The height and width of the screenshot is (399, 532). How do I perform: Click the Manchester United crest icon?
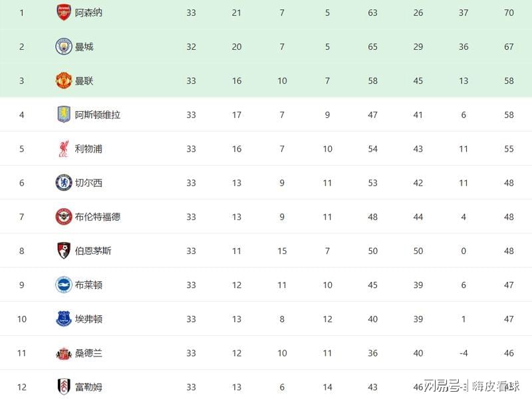pos(63,80)
